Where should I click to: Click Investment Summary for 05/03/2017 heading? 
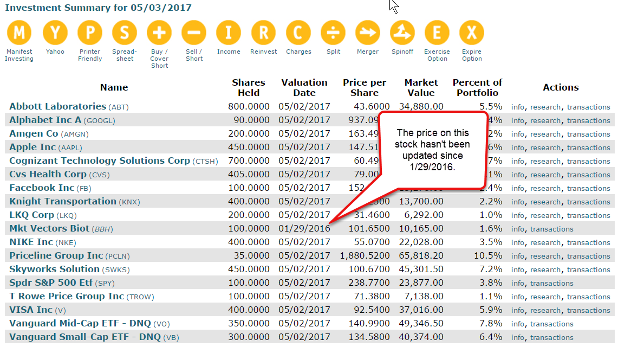click(98, 8)
